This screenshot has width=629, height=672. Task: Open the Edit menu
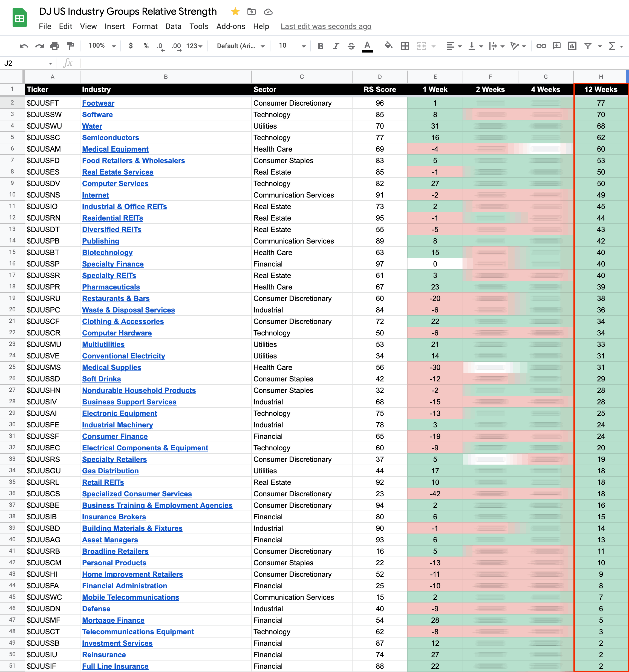66,26
